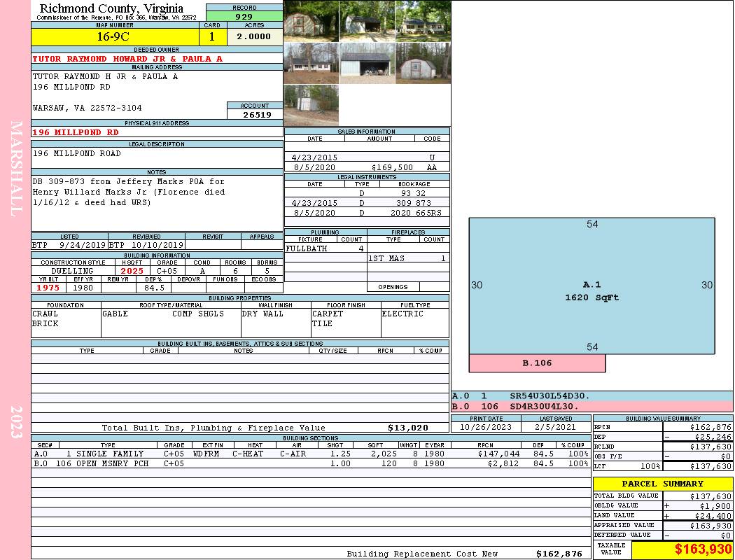Select the FULLBATH plumbing fixture row
Screen dimensions: 735x560
325,248
